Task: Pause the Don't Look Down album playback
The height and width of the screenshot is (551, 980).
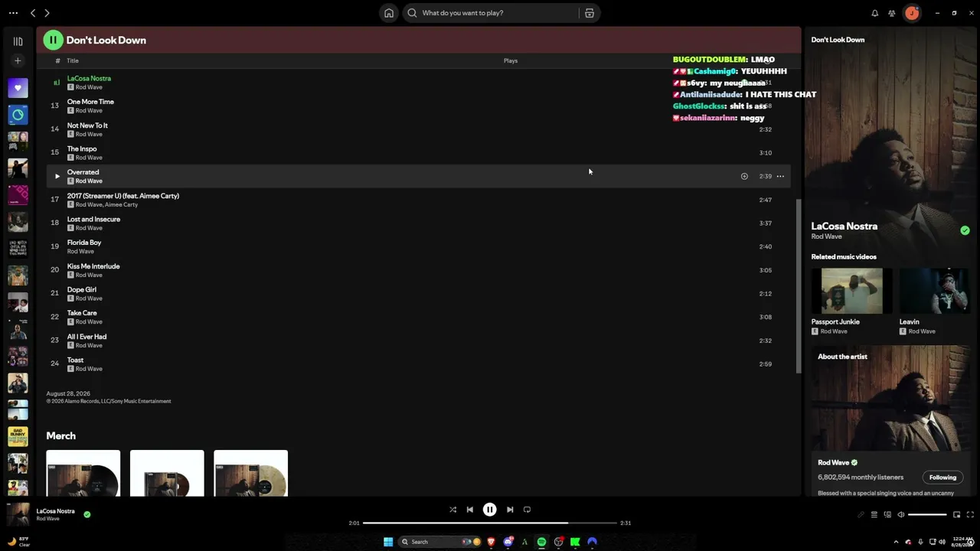Action: coord(53,40)
